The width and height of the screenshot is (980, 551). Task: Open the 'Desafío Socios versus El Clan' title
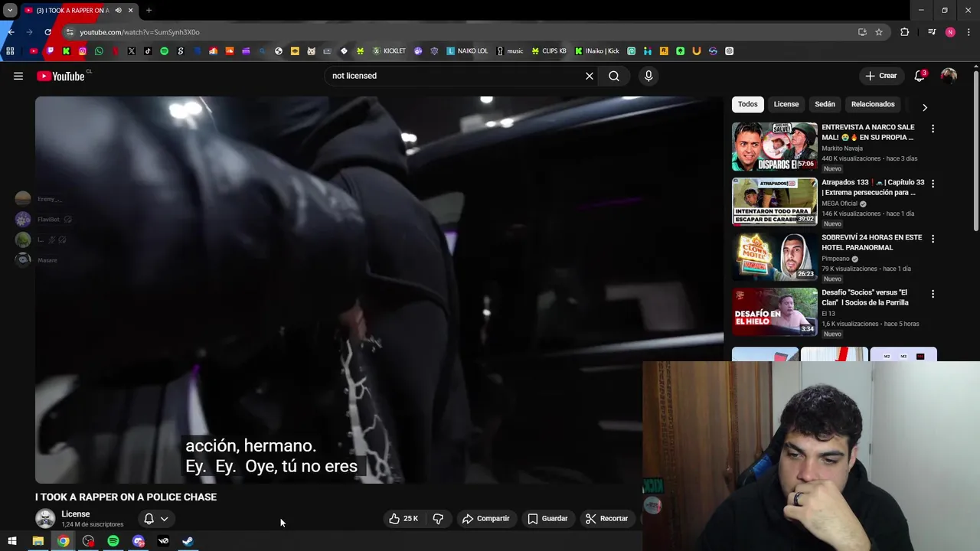[865, 298]
